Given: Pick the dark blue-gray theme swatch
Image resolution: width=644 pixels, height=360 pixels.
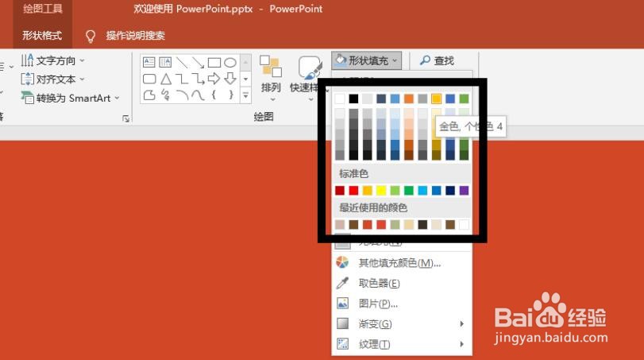Looking at the screenshot, I should coord(381,99).
